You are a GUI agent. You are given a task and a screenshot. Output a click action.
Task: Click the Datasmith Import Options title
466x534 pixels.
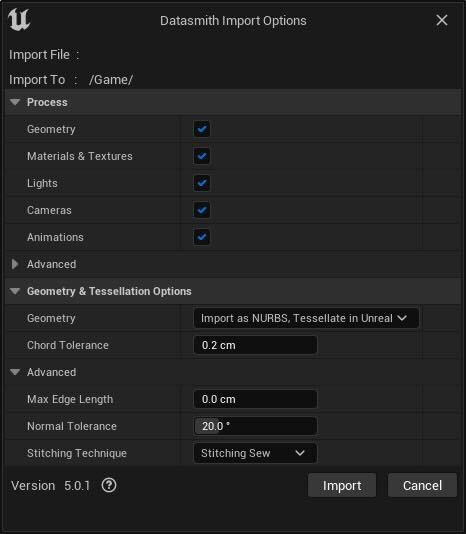233,21
